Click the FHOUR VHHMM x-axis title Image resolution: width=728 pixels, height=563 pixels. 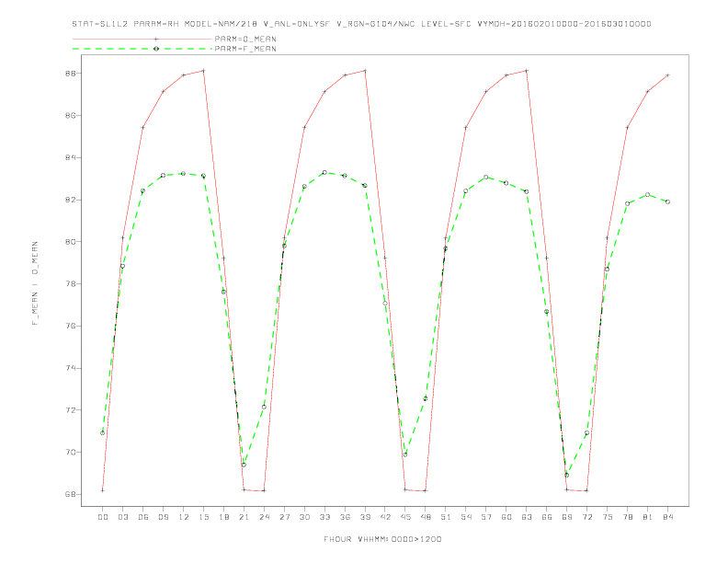tap(382, 539)
